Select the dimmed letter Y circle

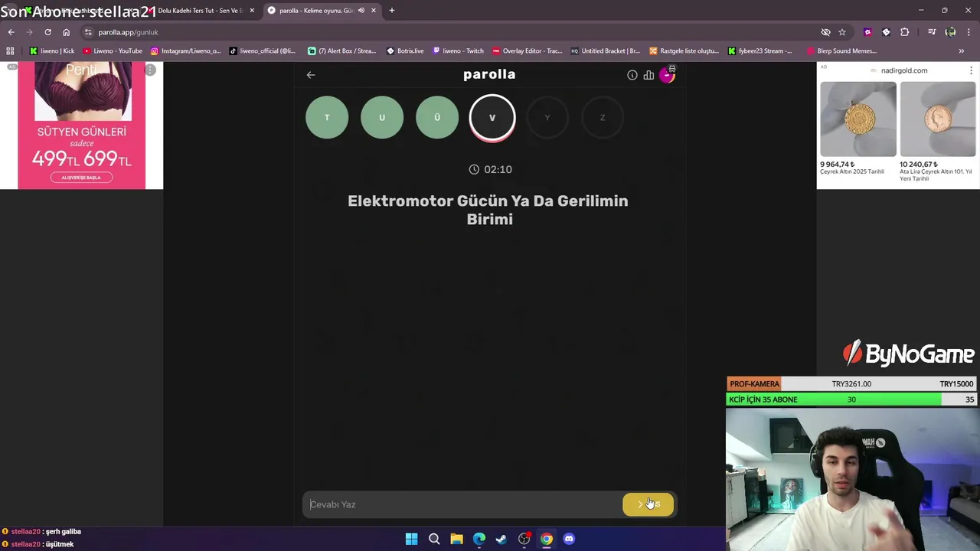coord(547,117)
